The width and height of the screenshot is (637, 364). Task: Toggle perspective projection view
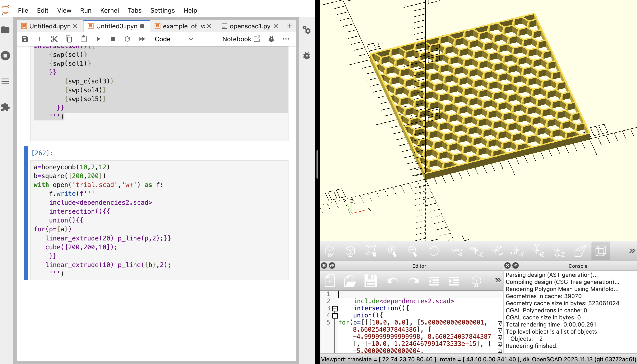point(580,251)
